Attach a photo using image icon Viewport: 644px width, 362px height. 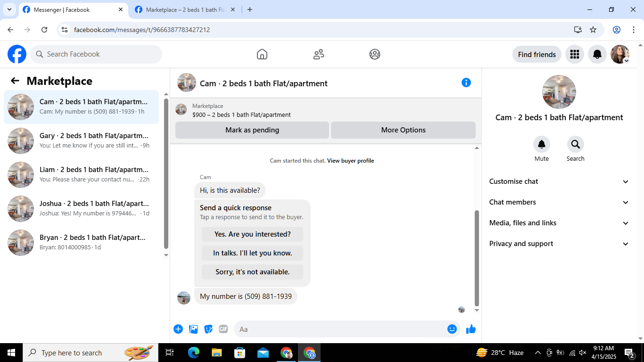point(193,329)
